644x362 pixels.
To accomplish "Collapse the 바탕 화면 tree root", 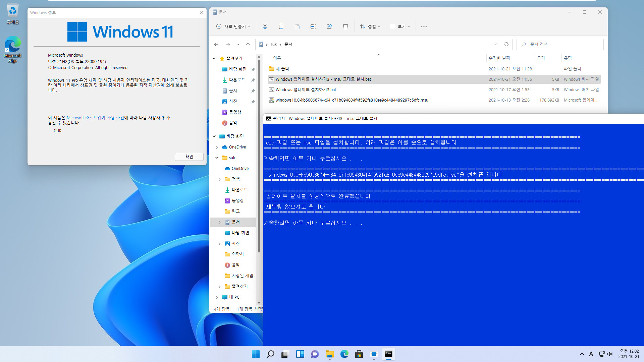I will 214,136.
